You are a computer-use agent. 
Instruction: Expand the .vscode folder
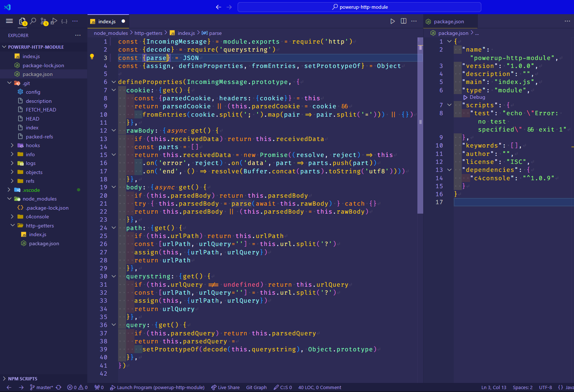[x=9, y=190]
